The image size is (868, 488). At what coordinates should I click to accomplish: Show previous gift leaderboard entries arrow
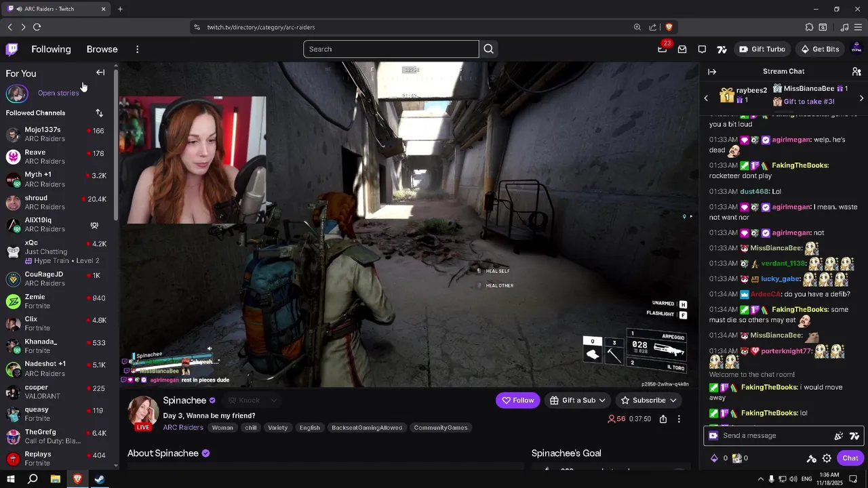[706, 98]
